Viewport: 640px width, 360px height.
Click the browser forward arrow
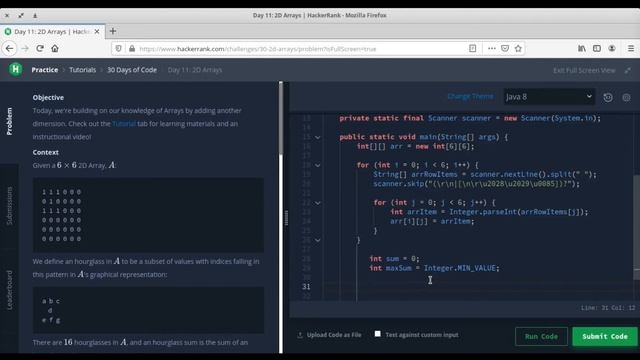[x=25, y=49]
